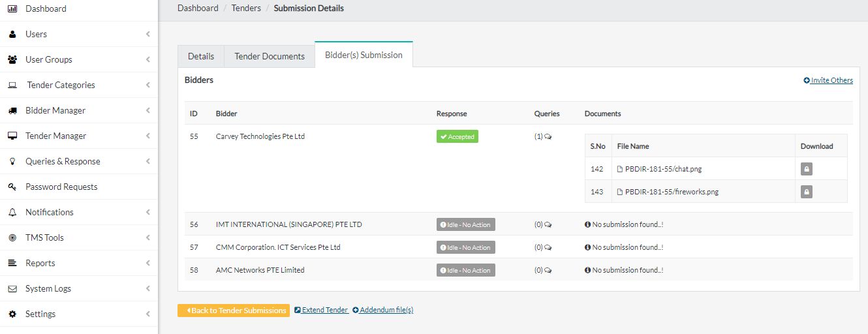Expand the Tender Manager chevron
The image size is (868, 334).
tap(148, 136)
